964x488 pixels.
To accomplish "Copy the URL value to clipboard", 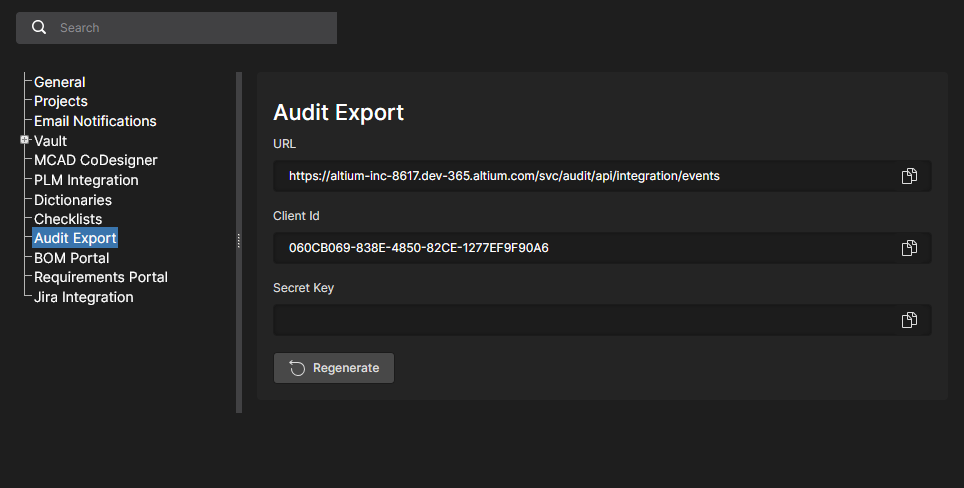I will [x=909, y=176].
